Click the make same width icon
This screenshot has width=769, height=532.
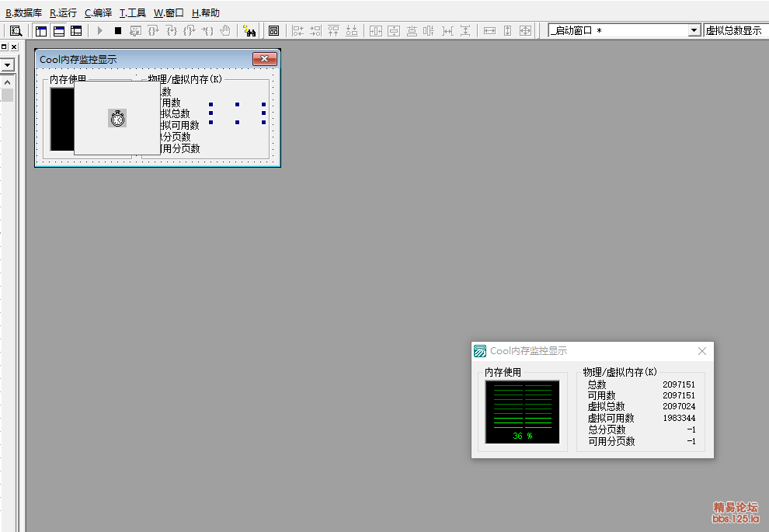pyautogui.click(x=489, y=30)
